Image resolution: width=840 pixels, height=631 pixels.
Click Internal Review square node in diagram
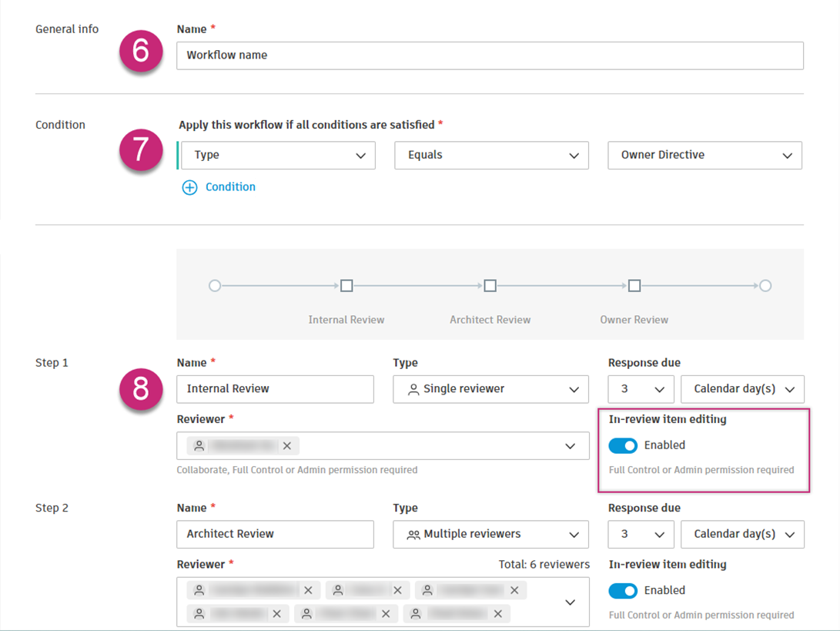click(x=346, y=286)
